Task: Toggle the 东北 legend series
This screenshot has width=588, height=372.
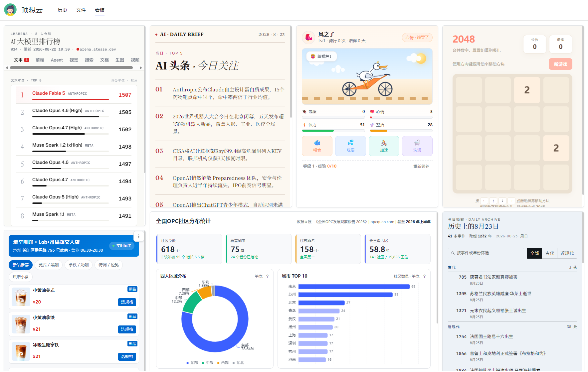Action: [x=238, y=363]
